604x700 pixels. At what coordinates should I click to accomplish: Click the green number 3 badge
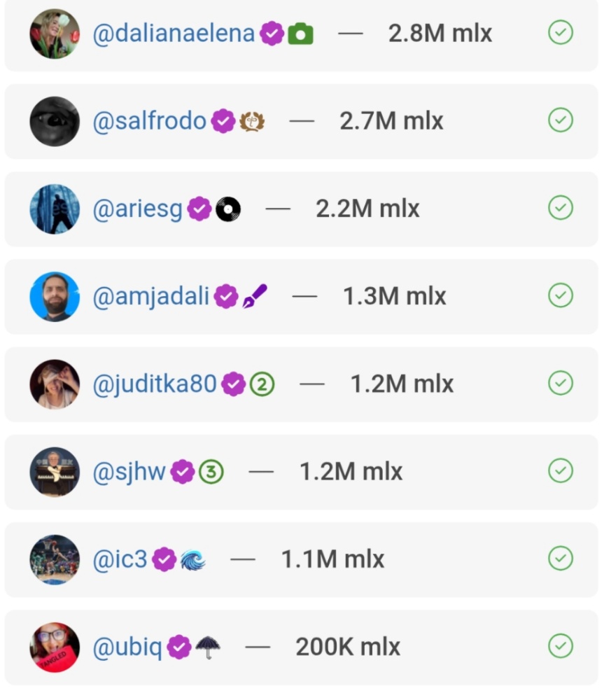pos(211,472)
